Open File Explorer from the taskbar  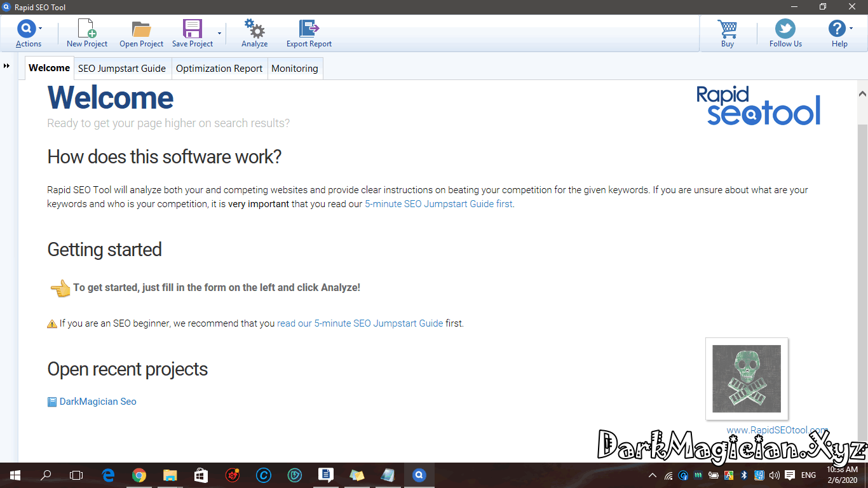(x=170, y=475)
